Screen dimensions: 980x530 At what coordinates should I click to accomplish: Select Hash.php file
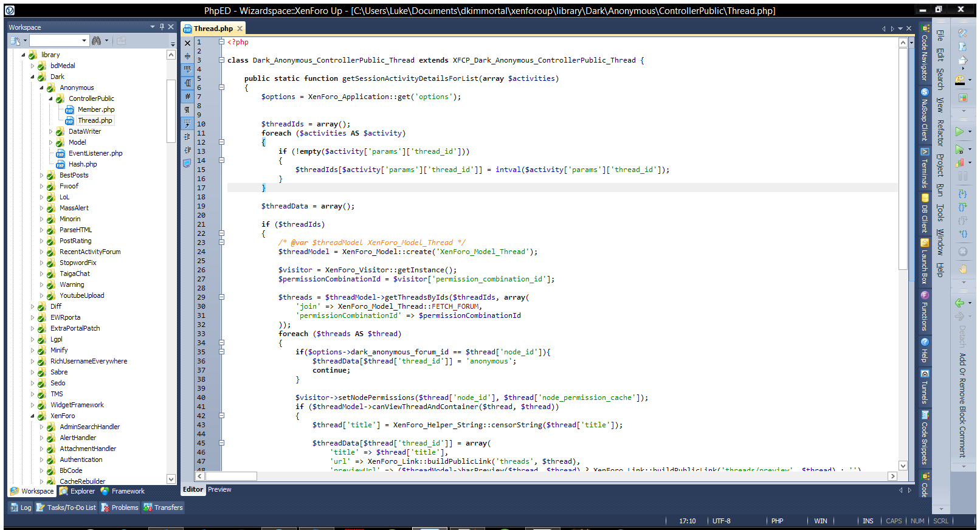click(83, 164)
